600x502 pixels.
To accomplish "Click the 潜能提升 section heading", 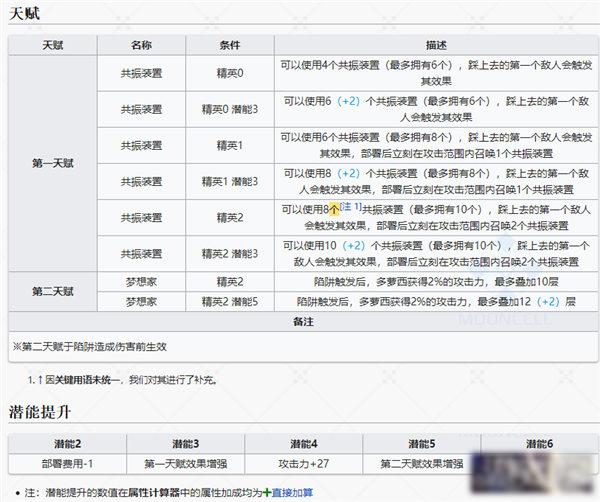I will pyautogui.click(x=40, y=412).
